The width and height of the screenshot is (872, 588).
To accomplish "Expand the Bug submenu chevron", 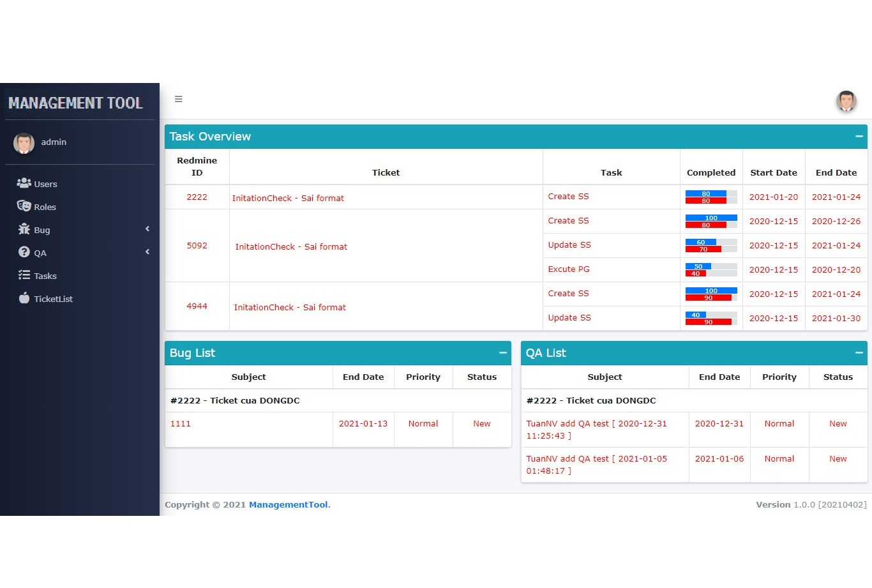I will (147, 229).
